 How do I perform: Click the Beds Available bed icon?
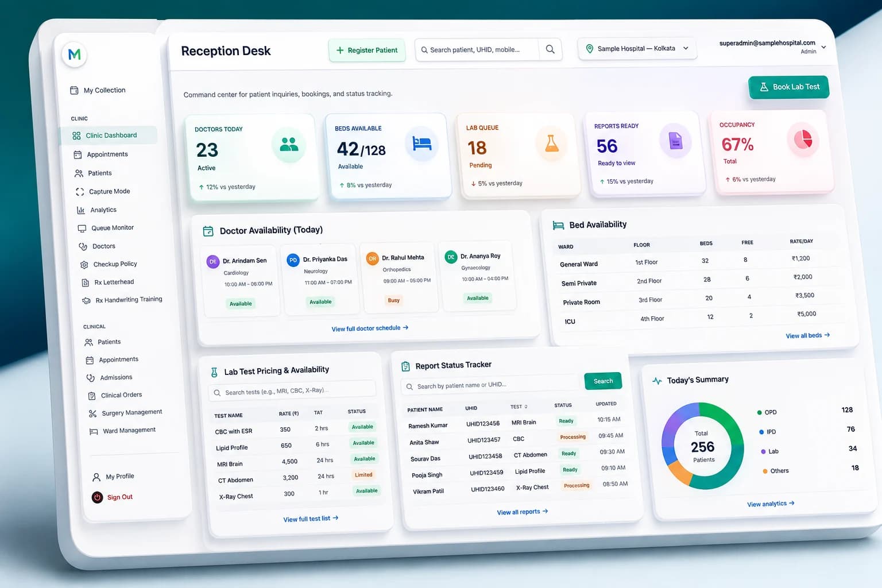point(422,144)
